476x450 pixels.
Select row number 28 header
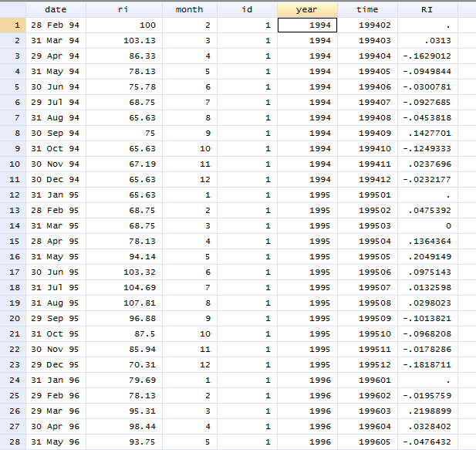point(13,442)
